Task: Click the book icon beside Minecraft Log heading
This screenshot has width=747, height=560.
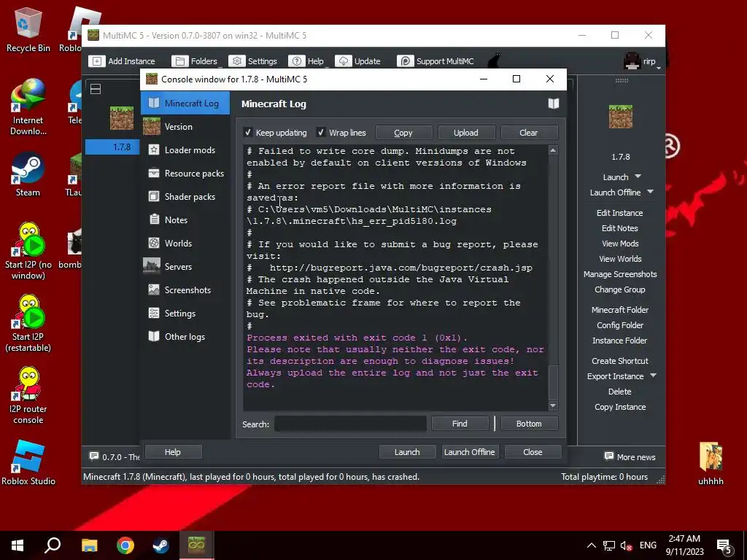Action: coord(553,104)
